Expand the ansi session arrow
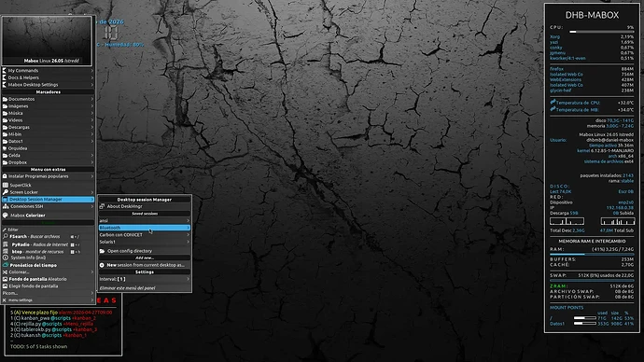 [189, 221]
